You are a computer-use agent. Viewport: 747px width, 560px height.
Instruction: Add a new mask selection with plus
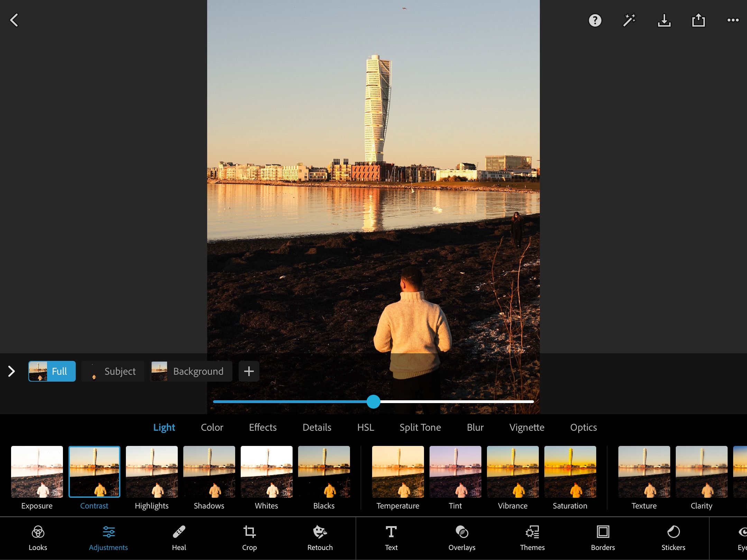[x=249, y=371]
